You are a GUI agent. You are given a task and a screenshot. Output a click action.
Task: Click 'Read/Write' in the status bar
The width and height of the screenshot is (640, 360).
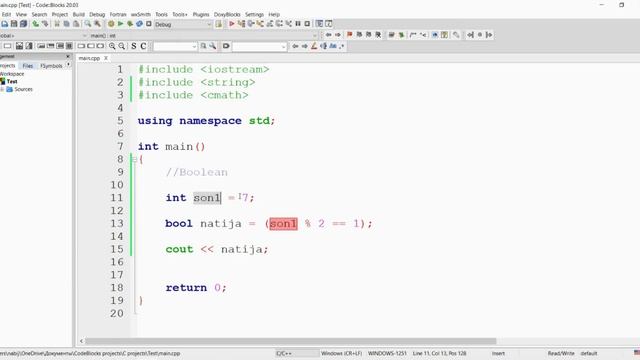(x=561, y=353)
